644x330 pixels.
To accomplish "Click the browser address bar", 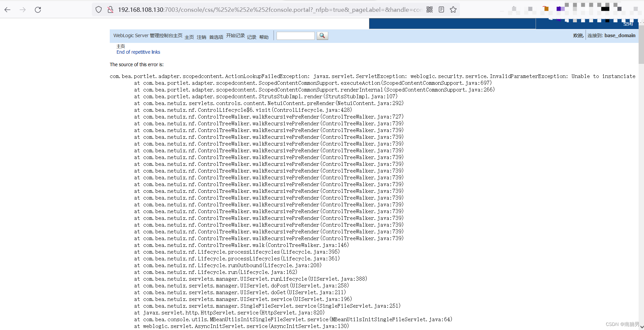I will pos(236,9).
